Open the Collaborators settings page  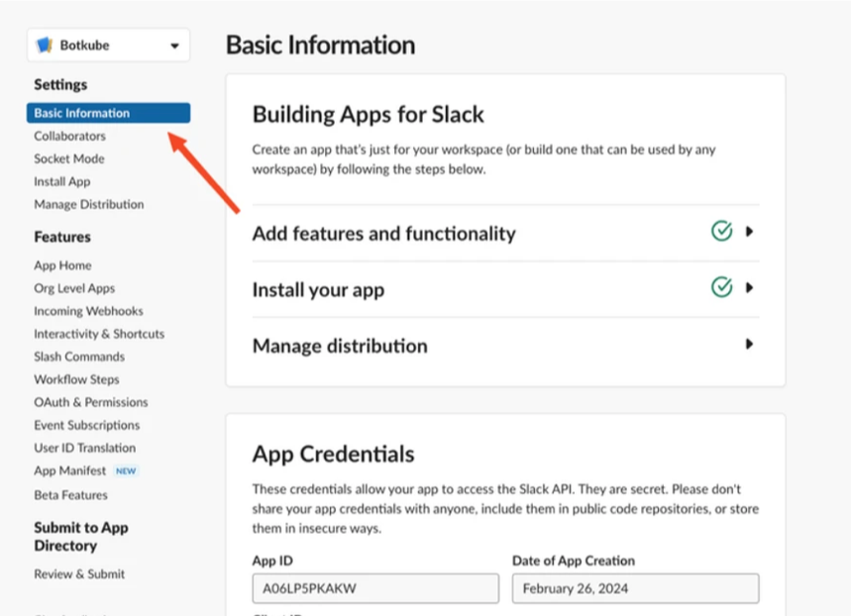69,136
